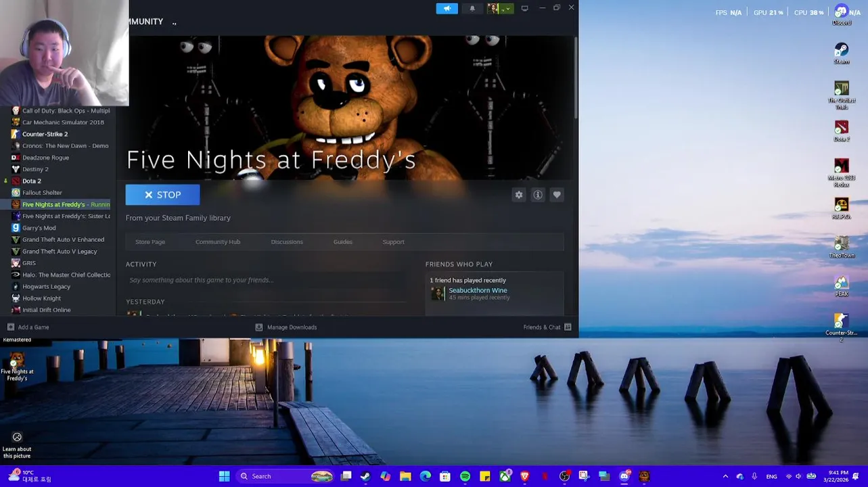Open Steam notifications bell
This screenshot has height=487, width=868.
tap(472, 8)
